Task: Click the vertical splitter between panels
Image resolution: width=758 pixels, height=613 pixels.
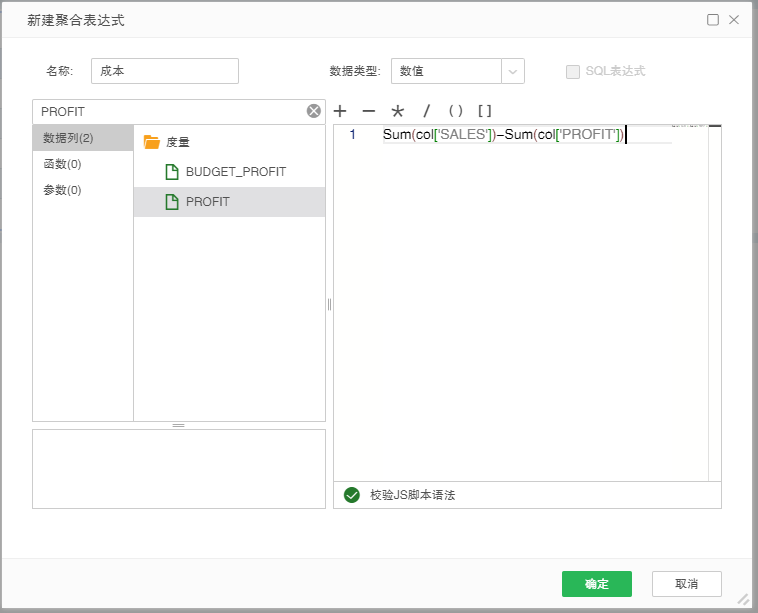Action: pos(330,304)
